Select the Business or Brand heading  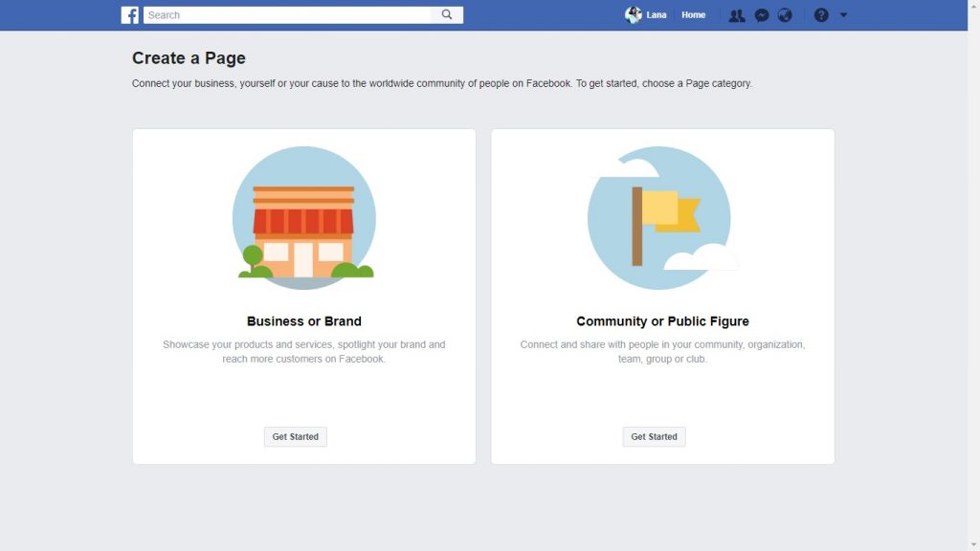[x=303, y=321]
